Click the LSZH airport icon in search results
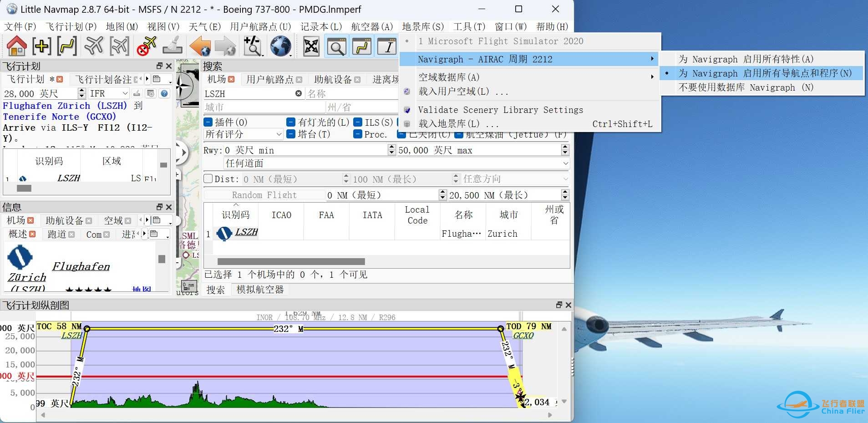The height and width of the screenshot is (423, 868). 224,233
